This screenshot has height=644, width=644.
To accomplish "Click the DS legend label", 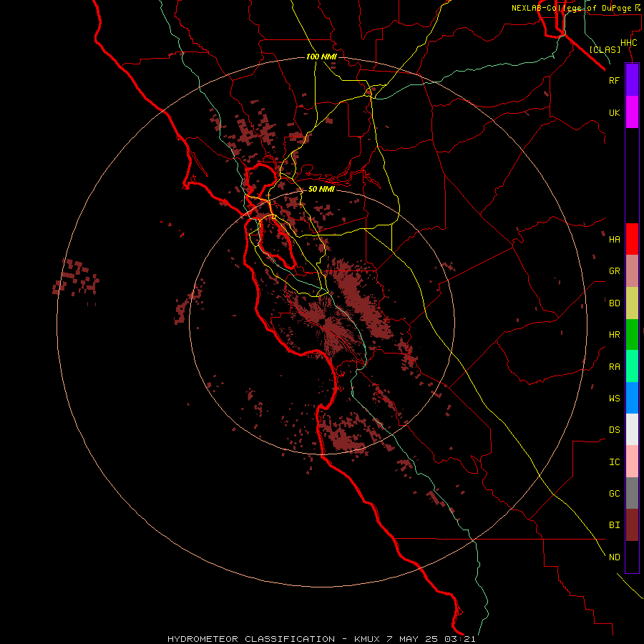I will tap(614, 430).
